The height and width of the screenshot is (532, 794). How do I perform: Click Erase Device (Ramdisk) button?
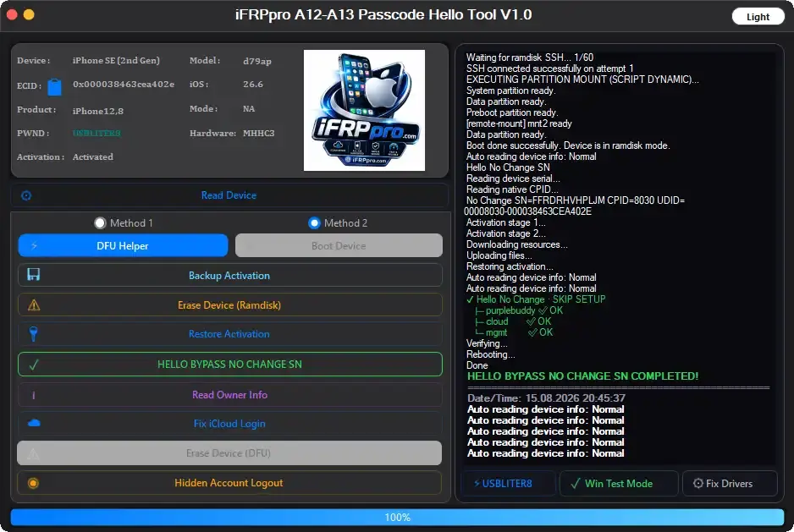229,305
